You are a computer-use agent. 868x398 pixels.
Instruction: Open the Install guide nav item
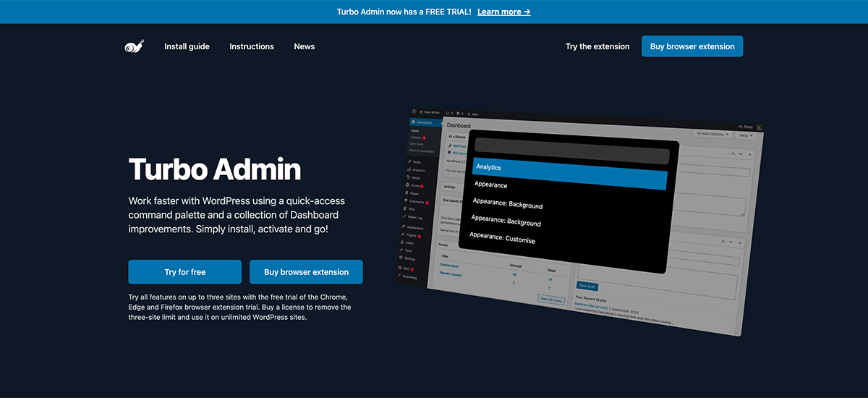(187, 46)
